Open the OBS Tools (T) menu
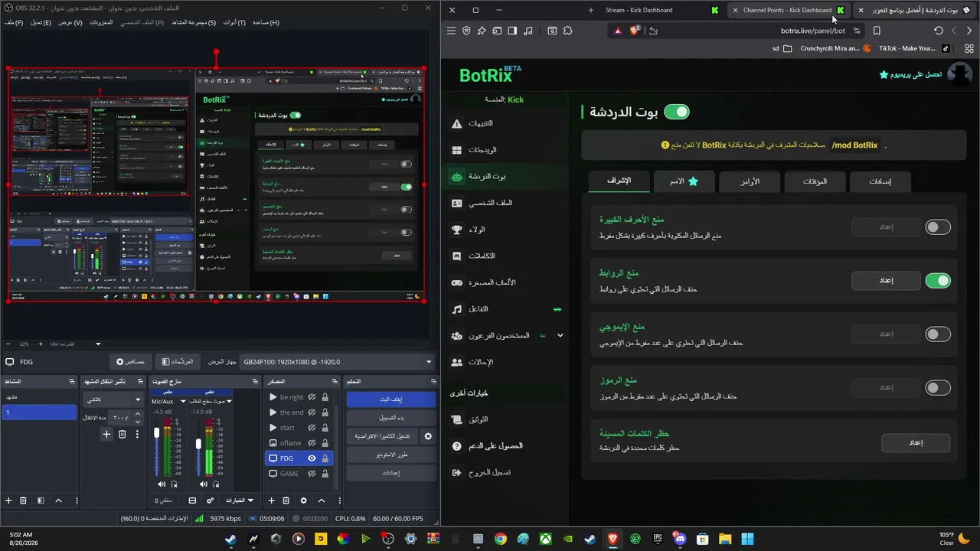 (234, 22)
